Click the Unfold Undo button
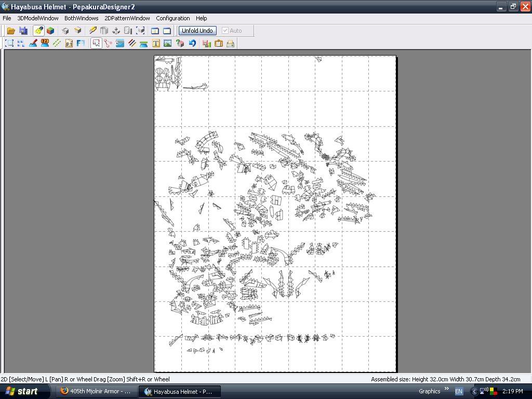532x399 pixels. (x=197, y=31)
